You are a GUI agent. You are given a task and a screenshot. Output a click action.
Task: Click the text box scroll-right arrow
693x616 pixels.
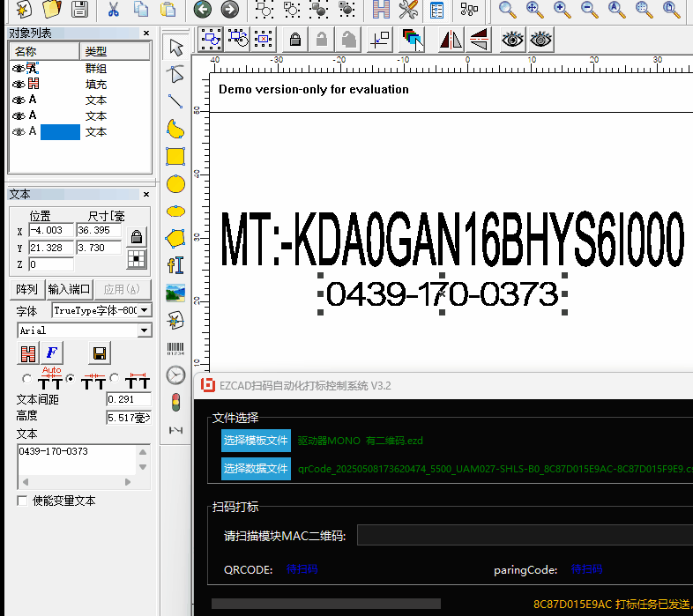pyautogui.click(x=128, y=482)
